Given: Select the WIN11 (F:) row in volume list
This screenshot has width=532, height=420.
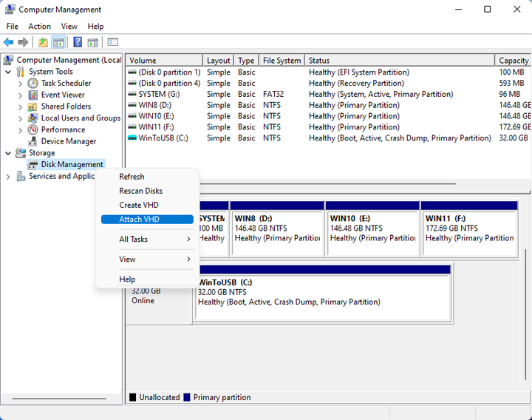Looking at the screenshot, I should click(x=327, y=127).
